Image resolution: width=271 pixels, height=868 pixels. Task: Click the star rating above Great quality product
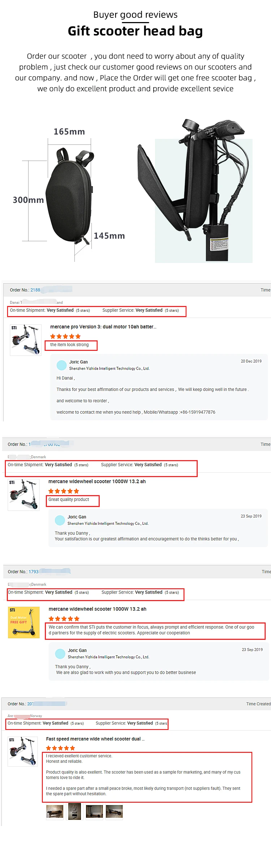pos(64,491)
